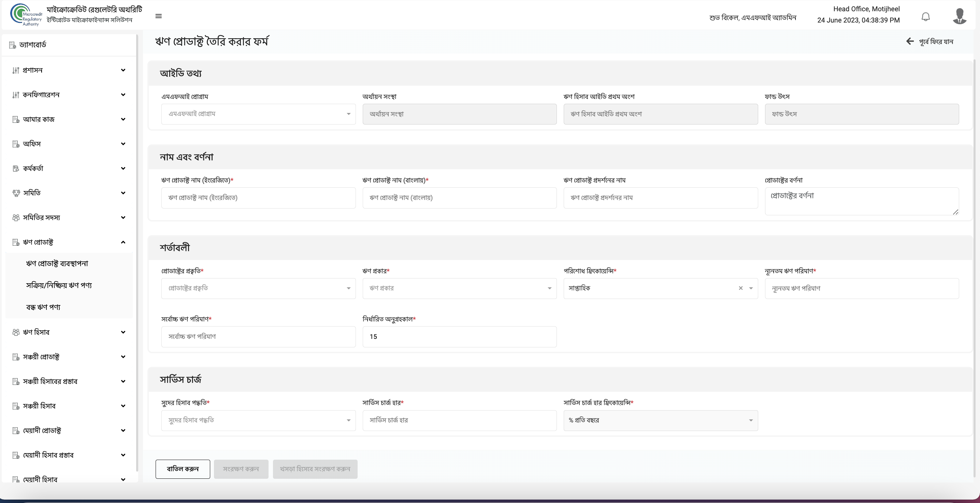Image resolution: width=980 pixels, height=503 pixels.
Task: Open সক্রিয়/নিষ্ক্রিয় ঋণ পণ্য submenu item
Action: coord(59,285)
